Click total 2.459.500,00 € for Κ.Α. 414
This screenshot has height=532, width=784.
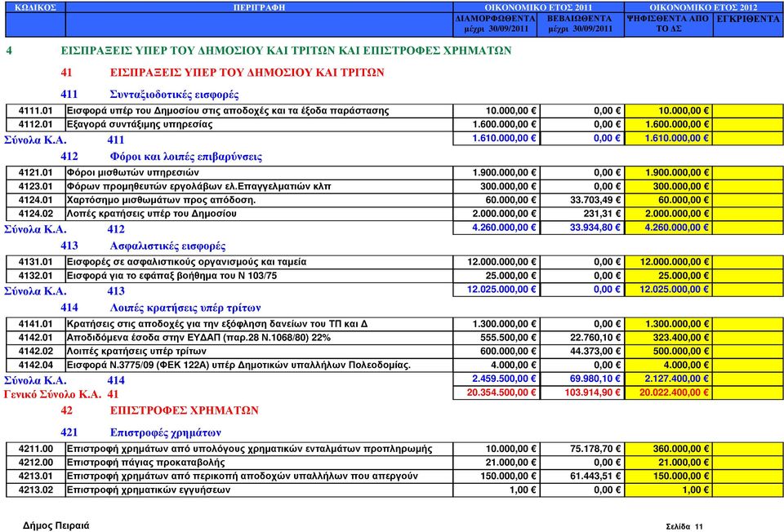[497, 379]
